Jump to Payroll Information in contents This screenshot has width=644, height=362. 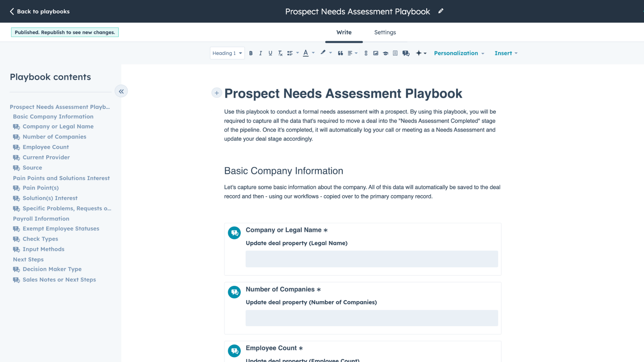[41, 219]
